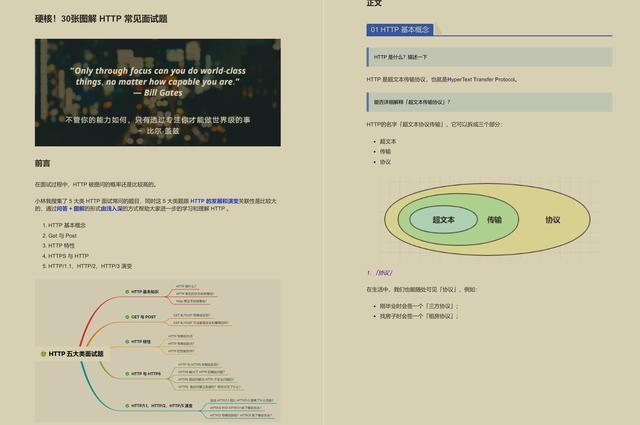
Task: Click the first line of the paragraph under "前言"
Action: pos(96,185)
